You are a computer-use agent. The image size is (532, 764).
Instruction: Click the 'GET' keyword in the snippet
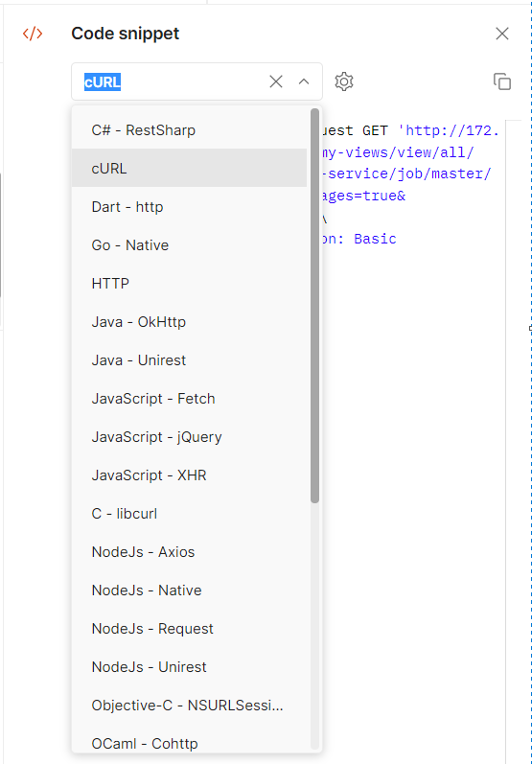coord(375,131)
